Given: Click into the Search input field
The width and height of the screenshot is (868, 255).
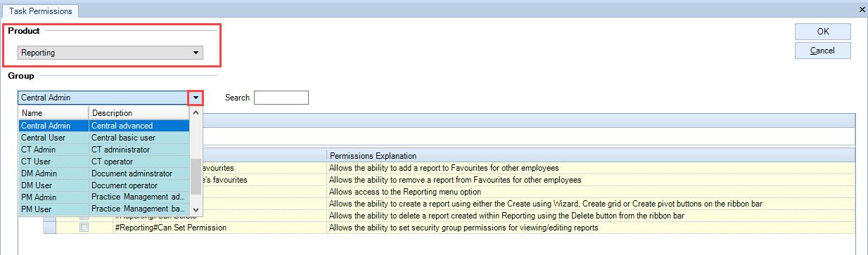Looking at the screenshot, I should click(x=281, y=98).
